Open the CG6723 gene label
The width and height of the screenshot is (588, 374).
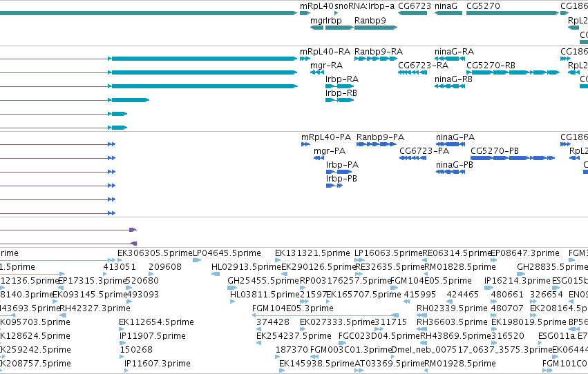tap(415, 6)
